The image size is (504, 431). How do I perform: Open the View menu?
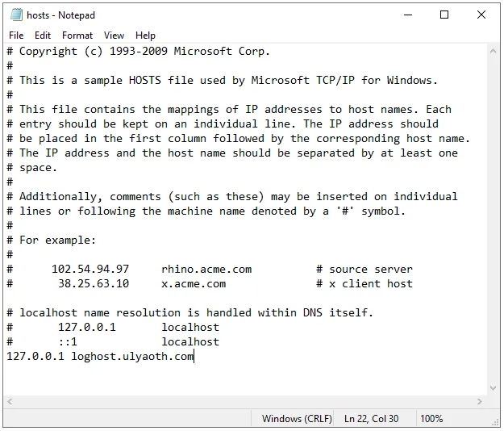pos(115,36)
